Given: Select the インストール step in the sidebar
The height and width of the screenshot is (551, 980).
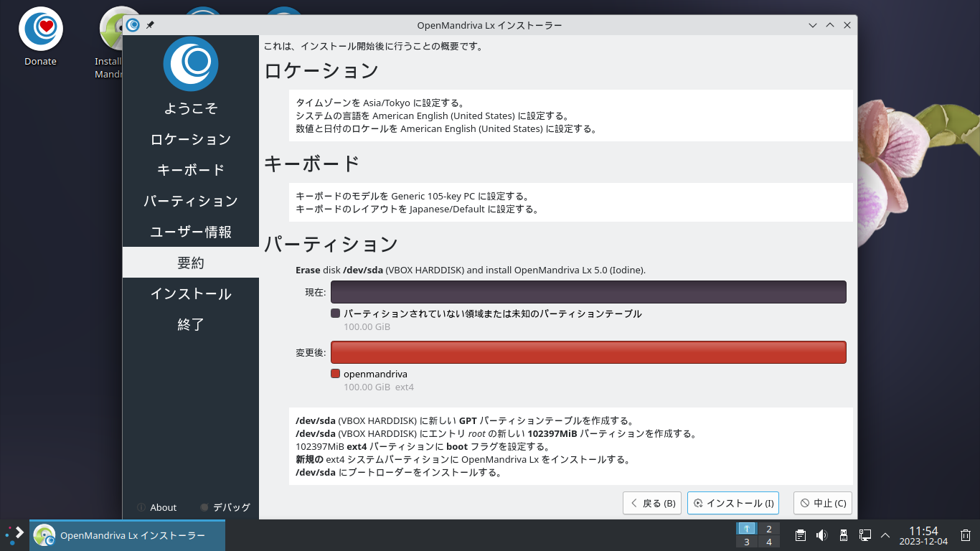Looking at the screenshot, I should click(191, 293).
